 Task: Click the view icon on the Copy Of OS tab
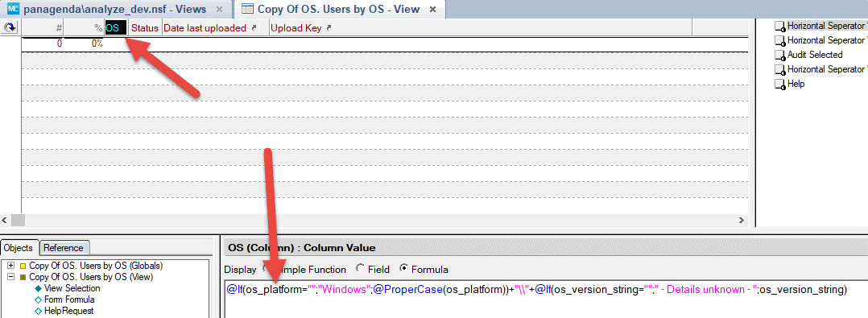click(248, 10)
